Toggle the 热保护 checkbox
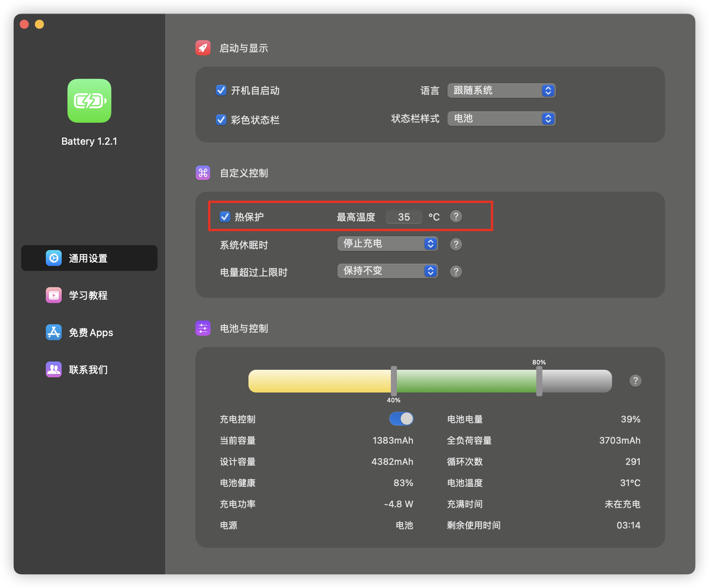709x588 pixels. click(225, 217)
